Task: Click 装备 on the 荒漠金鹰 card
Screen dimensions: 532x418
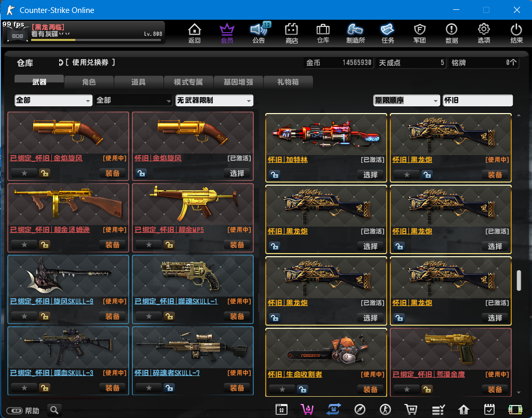Action: pyautogui.click(x=495, y=389)
